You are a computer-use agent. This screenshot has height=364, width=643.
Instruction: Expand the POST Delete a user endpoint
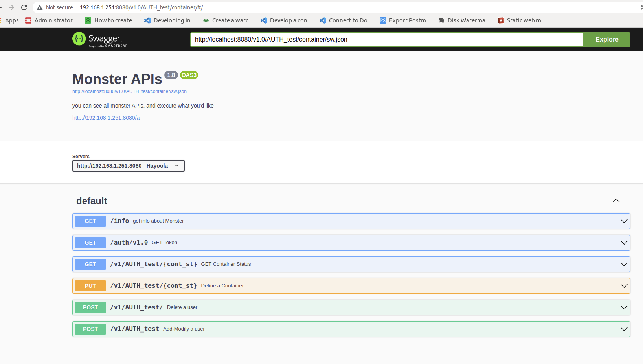pos(624,307)
